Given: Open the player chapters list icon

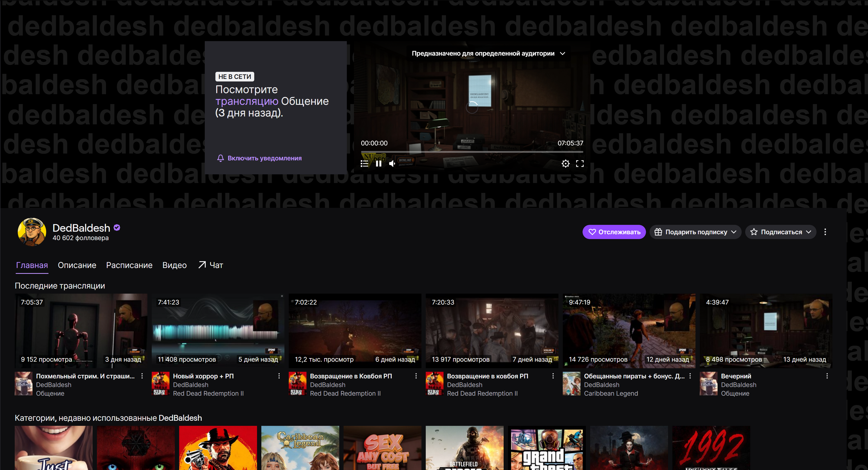Looking at the screenshot, I should [364, 164].
